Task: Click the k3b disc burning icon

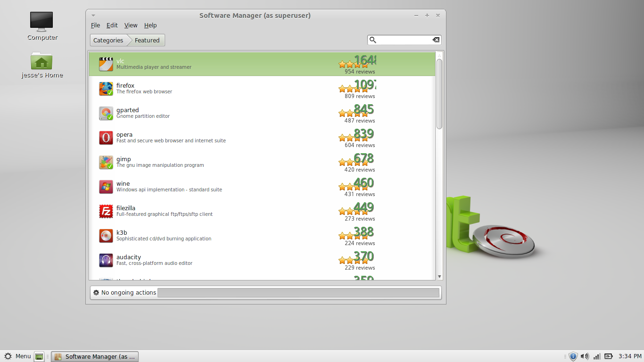Action: point(106,236)
